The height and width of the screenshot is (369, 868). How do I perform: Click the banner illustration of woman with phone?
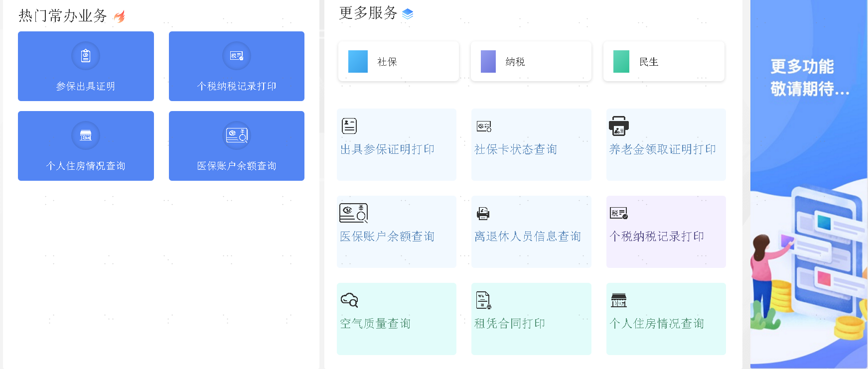[x=809, y=264]
